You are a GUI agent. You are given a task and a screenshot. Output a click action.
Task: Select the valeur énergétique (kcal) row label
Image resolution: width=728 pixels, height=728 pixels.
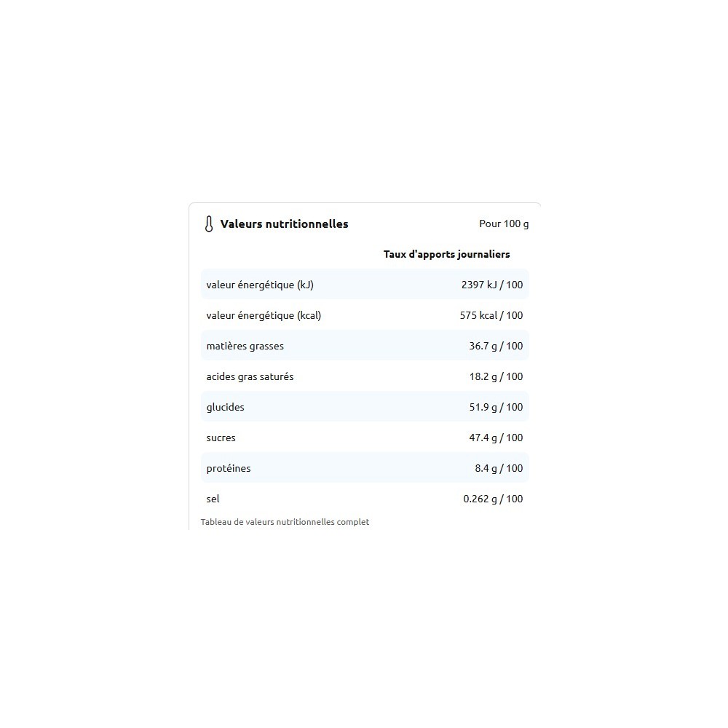tap(264, 315)
